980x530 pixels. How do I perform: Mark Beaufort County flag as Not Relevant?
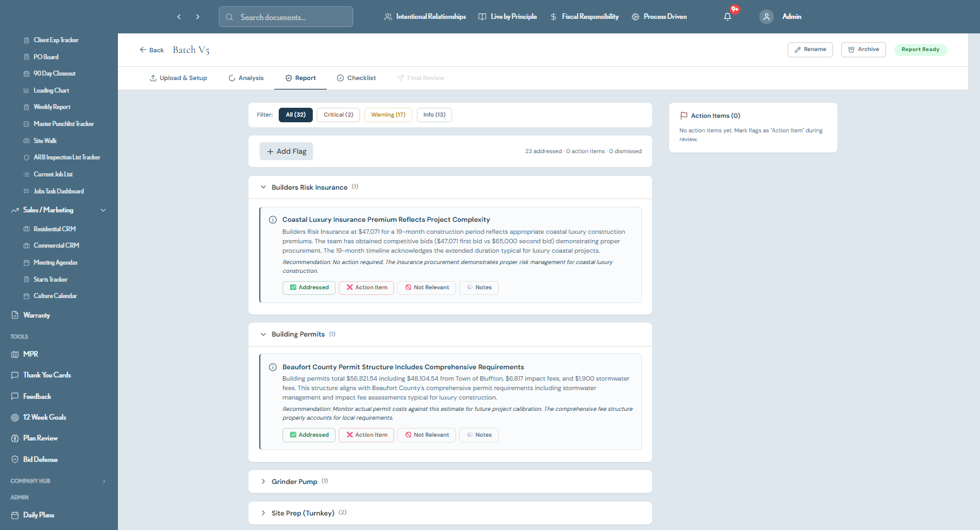pyautogui.click(x=427, y=435)
